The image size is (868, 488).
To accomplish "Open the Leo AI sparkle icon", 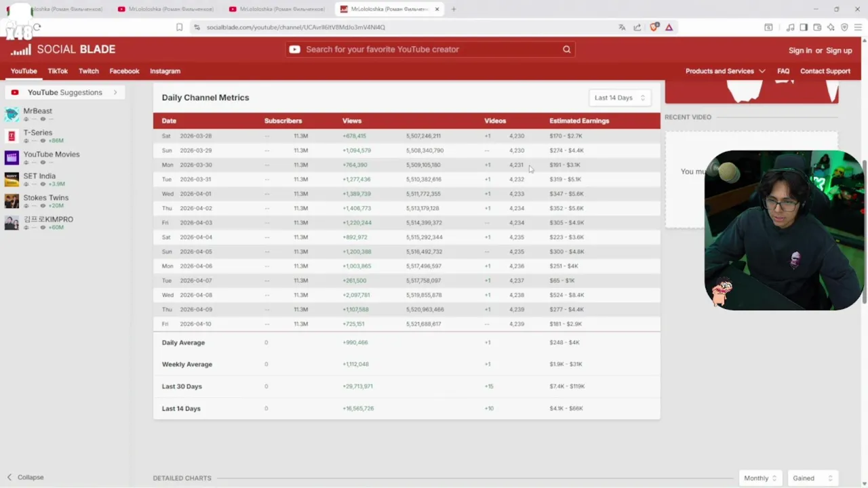I will (x=831, y=27).
